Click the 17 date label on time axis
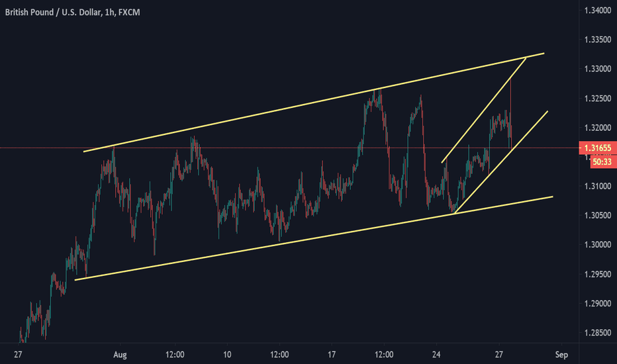Screen dimensions: 617x364 pyautogui.click(x=332, y=355)
